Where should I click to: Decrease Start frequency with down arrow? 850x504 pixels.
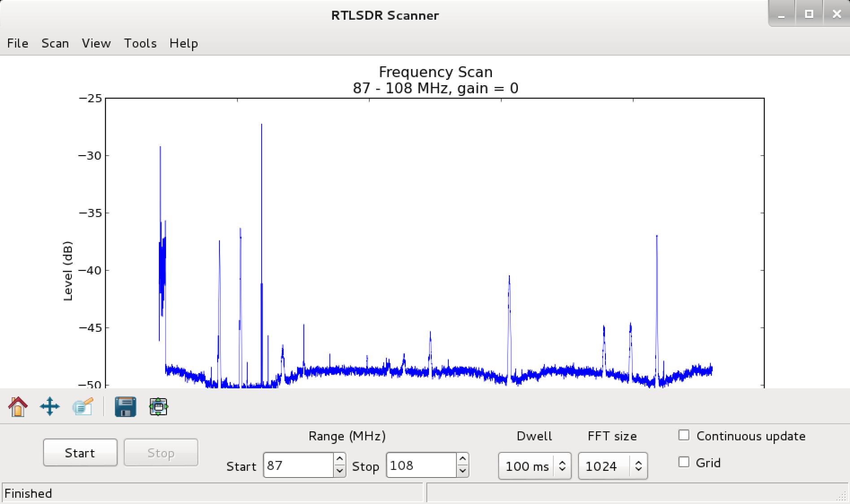coord(340,471)
